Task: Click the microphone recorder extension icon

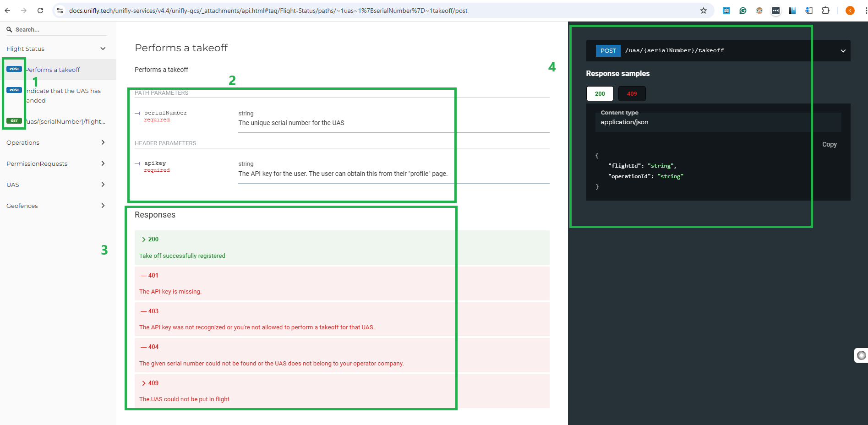Action: (809, 10)
